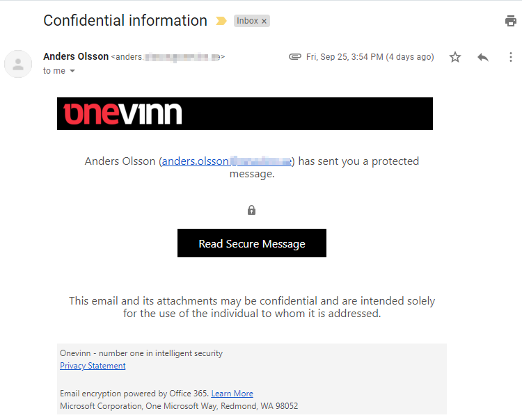This screenshot has width=522, height=420.
Task: Click the Fri, Sep 25 timestamp
Action: click(370, 57)
